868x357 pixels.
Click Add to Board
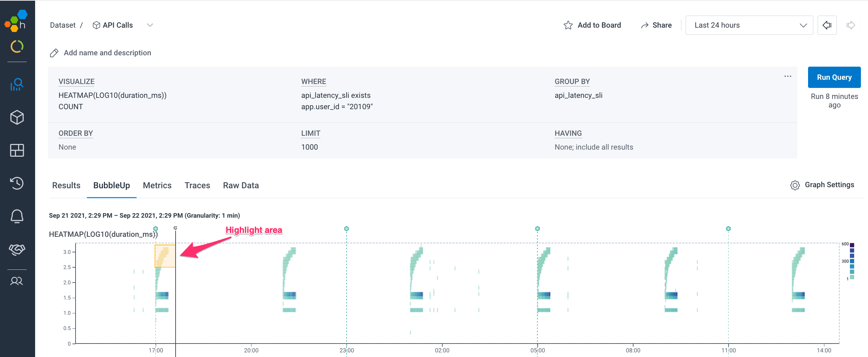pos(592,25)
